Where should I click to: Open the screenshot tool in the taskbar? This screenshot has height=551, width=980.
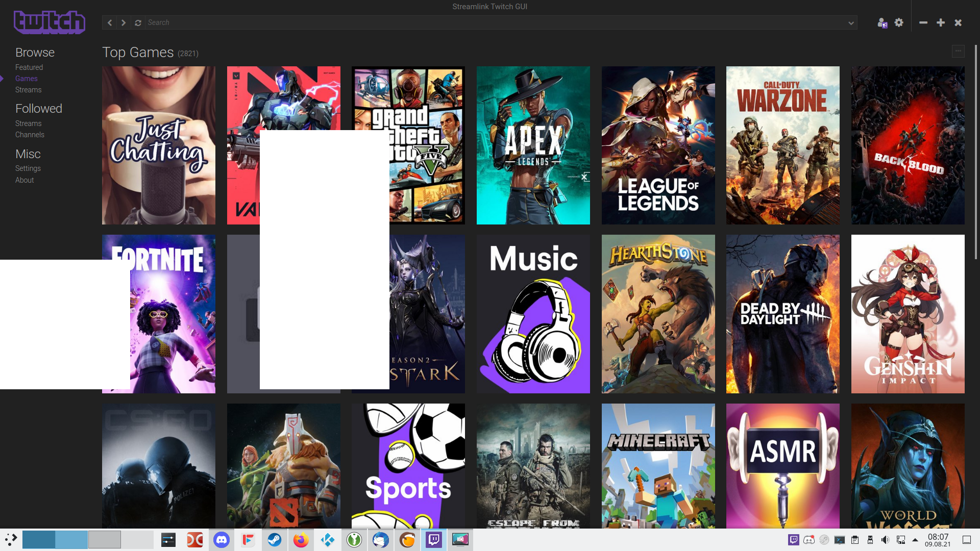click(x=460, y=539)
